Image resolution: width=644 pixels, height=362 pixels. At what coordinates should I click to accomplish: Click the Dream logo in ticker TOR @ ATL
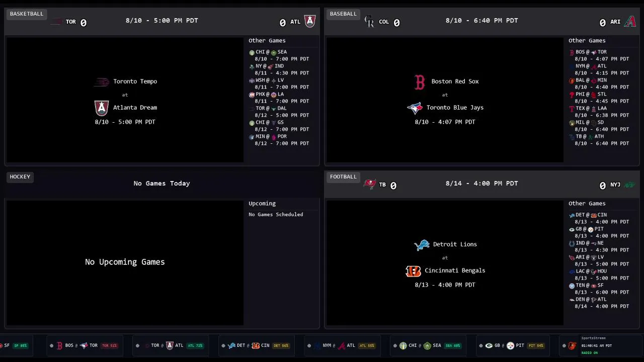click(170, 346)
